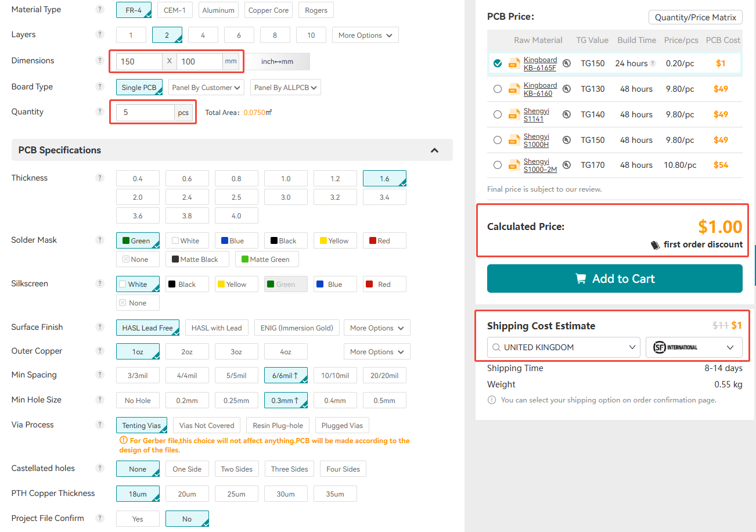Click help icon next to Via Process
Screen dimensions: 756x532
tap(100, 425)
